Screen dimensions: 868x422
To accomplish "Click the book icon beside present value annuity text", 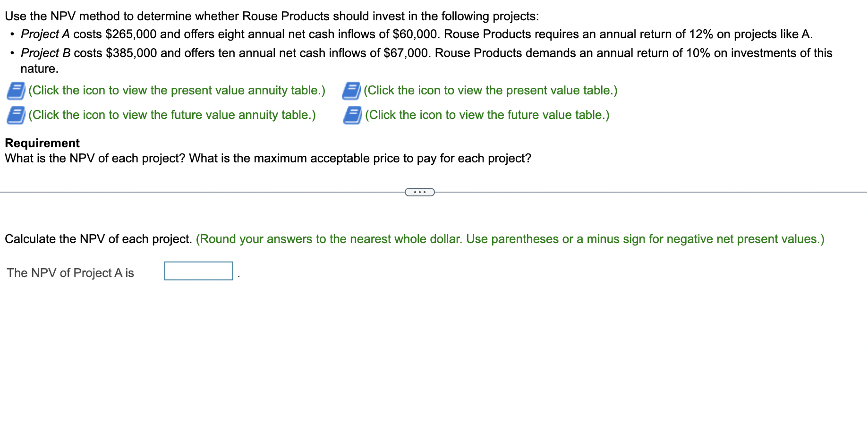I will (15, 90).
